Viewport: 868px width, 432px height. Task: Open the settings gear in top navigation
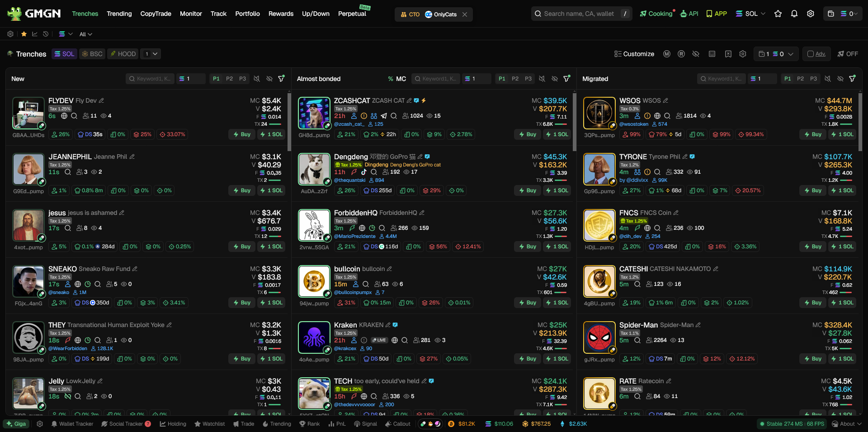tap(811, 14)
